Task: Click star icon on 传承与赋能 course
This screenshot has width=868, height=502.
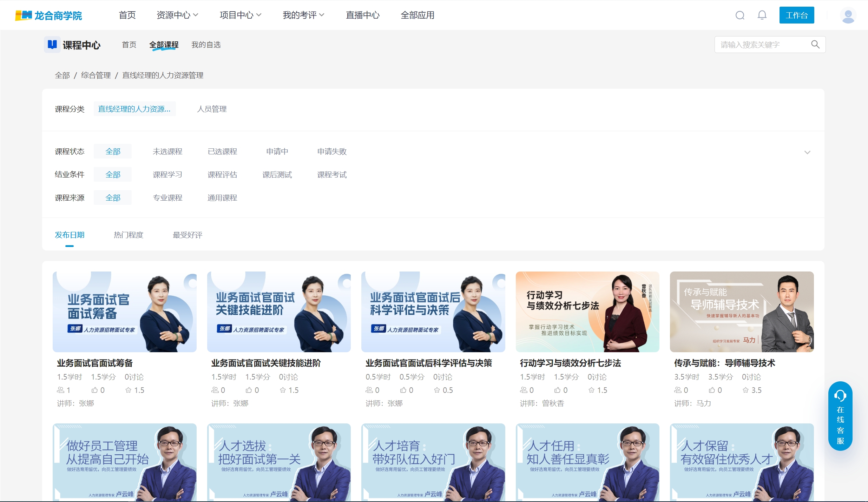Action: click(745, 390)
